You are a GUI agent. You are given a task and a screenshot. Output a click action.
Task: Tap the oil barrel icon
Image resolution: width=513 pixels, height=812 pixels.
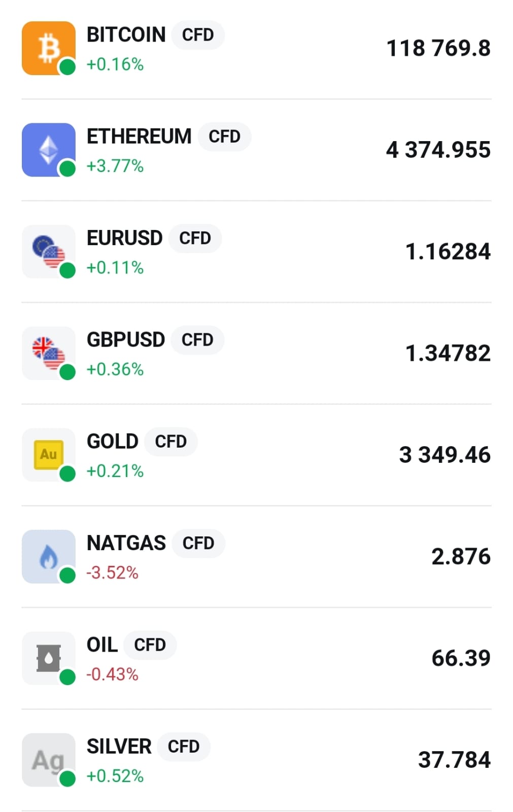click(x=48, y=658)
